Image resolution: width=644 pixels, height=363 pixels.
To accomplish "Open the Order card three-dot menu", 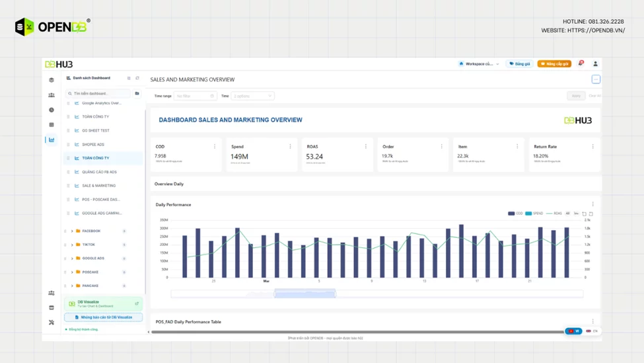I will pos(441,146).
